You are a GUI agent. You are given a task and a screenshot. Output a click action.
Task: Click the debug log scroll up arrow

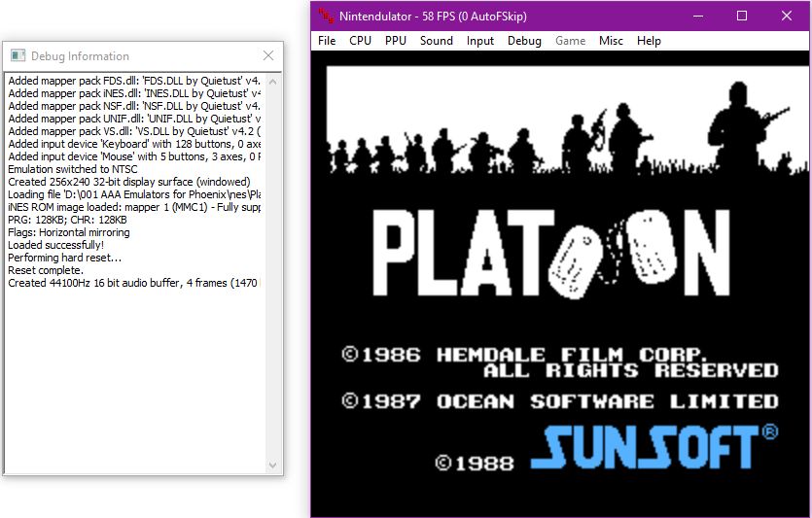(x=273, y=82)
